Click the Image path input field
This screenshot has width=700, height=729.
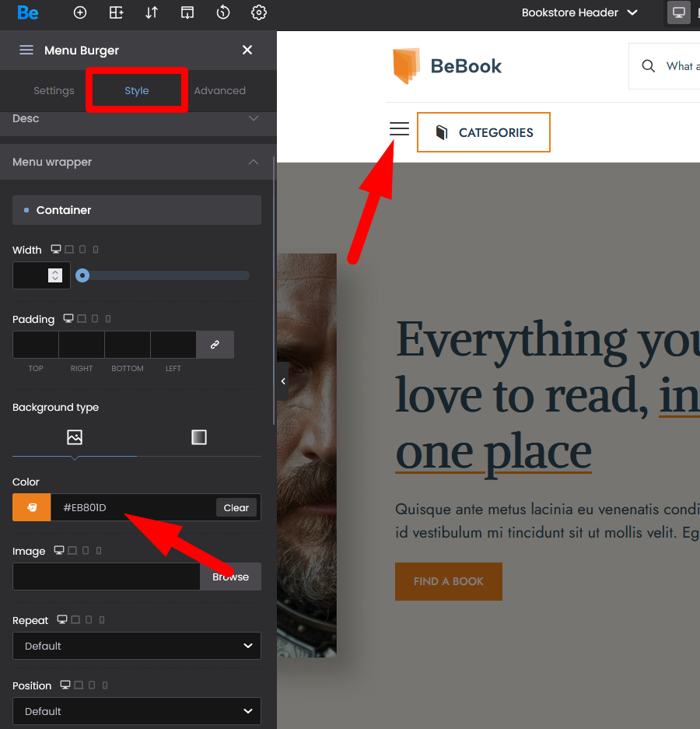107,577
